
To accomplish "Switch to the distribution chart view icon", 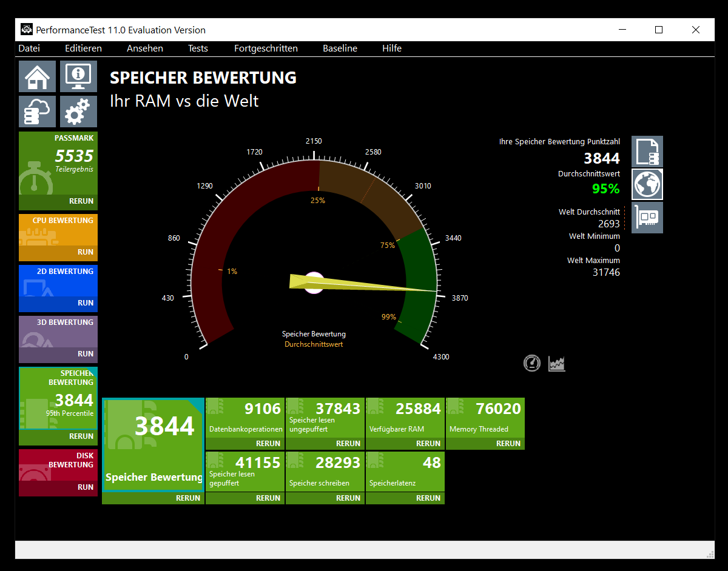I will 557,363.
